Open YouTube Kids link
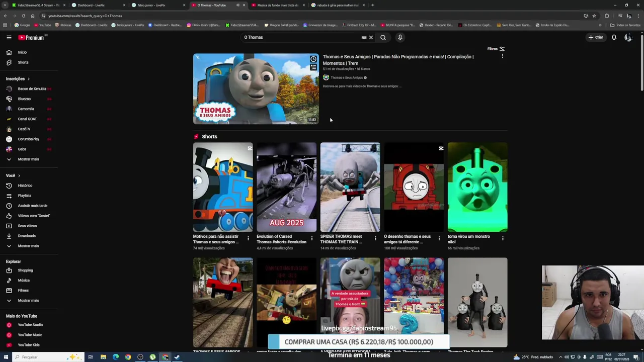644x362 pixels. pos(29,345)
